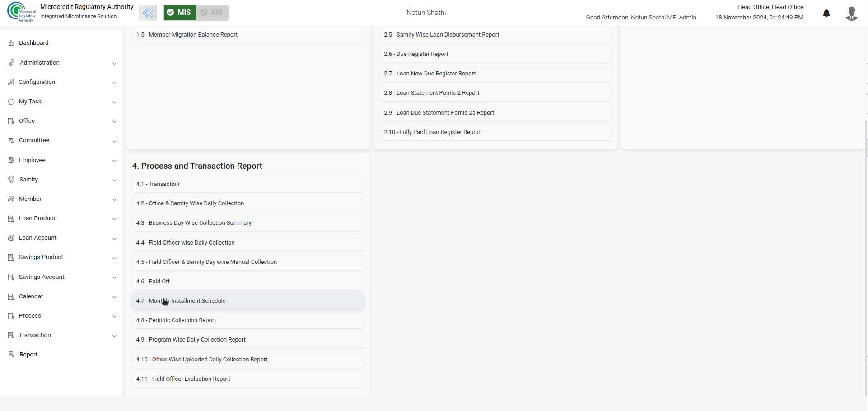Image resolution: width=868 pixels, height=411 pixels.
Task: Open 2.8 - Loan Statement Pomis-2 Report
Action: pos(495,93)
